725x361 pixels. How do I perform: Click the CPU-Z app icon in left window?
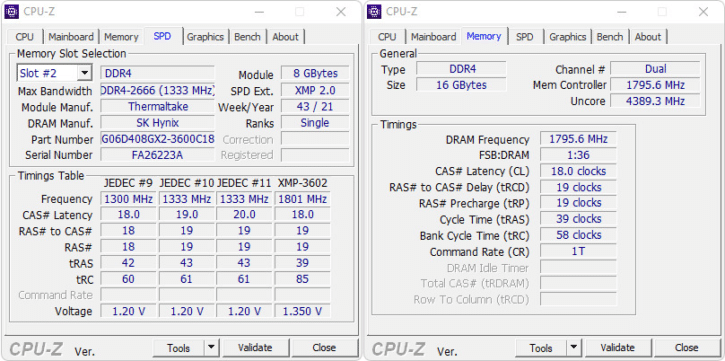coord(12,11)
